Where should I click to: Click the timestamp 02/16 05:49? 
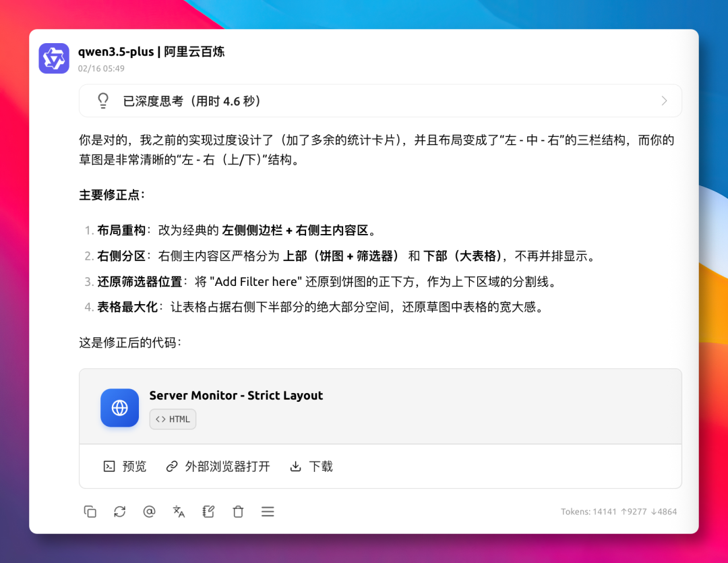point(101,69)
